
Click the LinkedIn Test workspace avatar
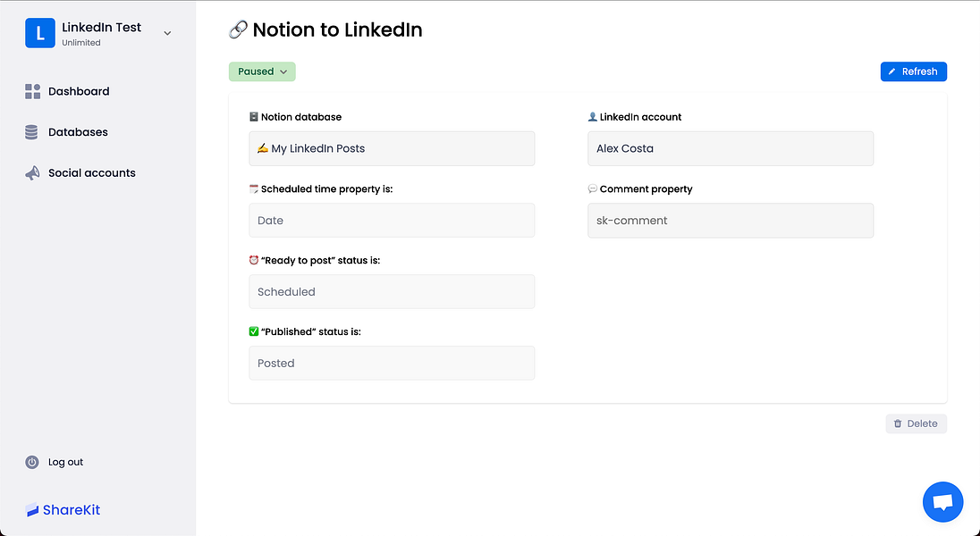[x=40, y=33]
